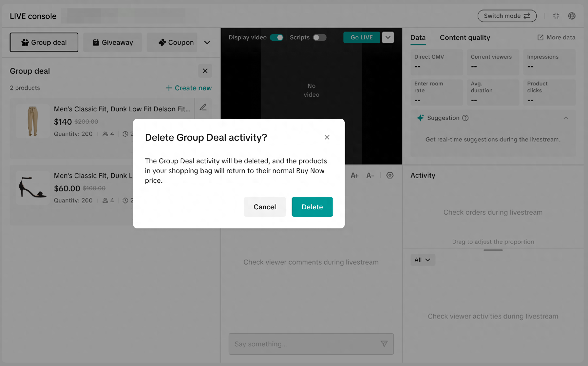Click the send comment icon

[384, 344]
